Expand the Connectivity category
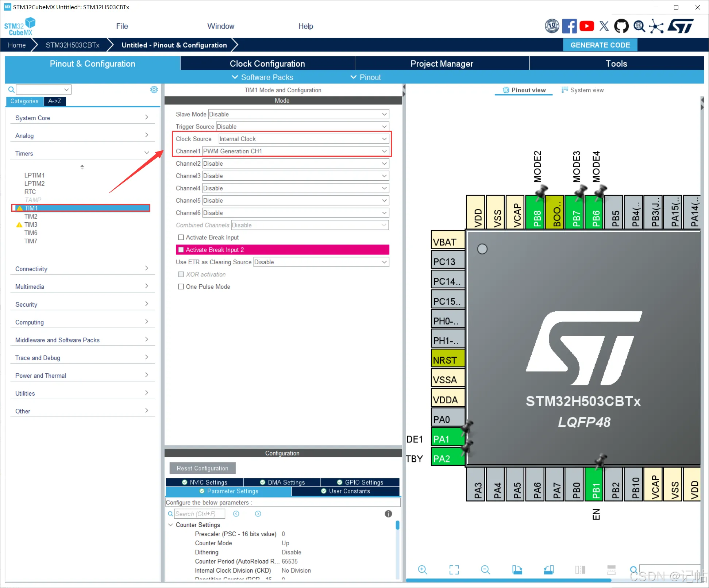 82,269
